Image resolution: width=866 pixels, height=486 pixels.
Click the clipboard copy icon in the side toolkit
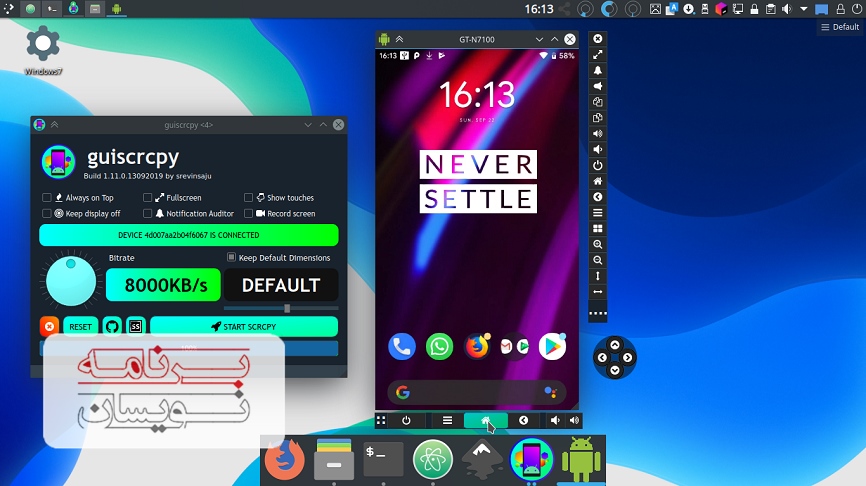point(598,102)
